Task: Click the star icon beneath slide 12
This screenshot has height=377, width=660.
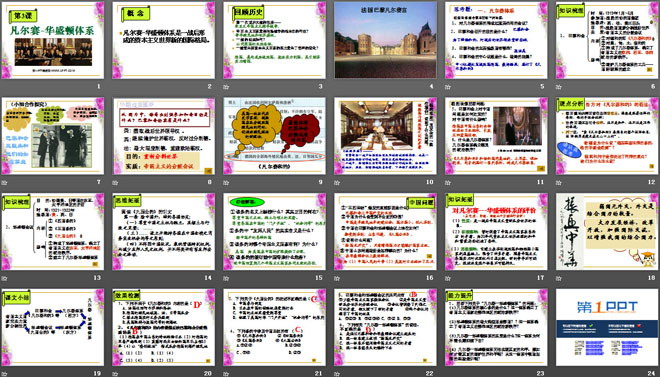Action: coord(559,183)
